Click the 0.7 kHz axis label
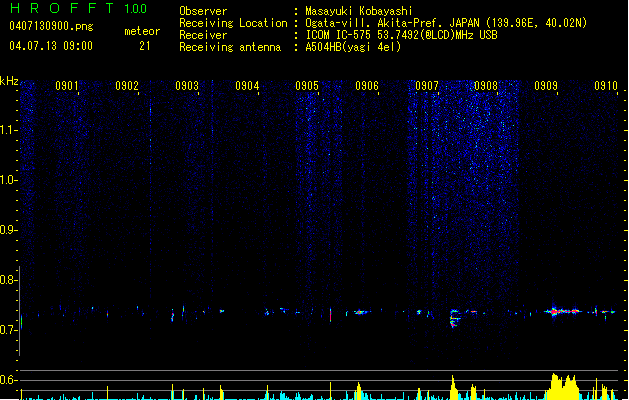 pos(8,330)
